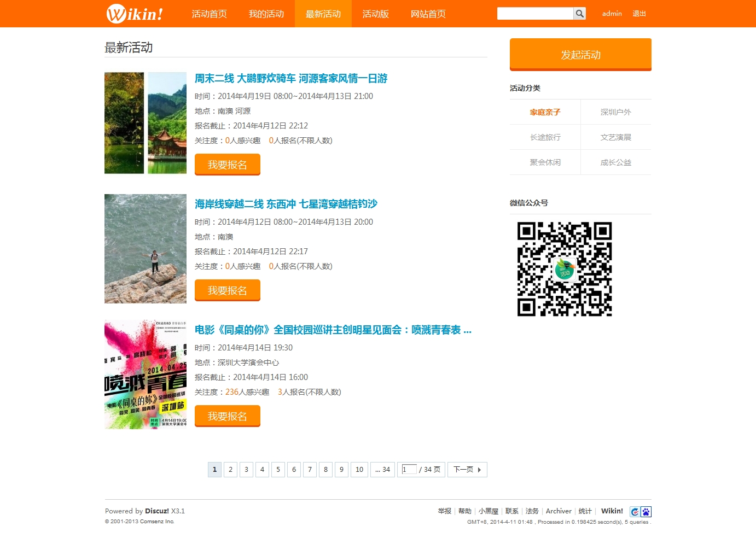Open the 我的活动 menu item
Image resolution: width=756 pixels, height=538 pixels.
266,14
